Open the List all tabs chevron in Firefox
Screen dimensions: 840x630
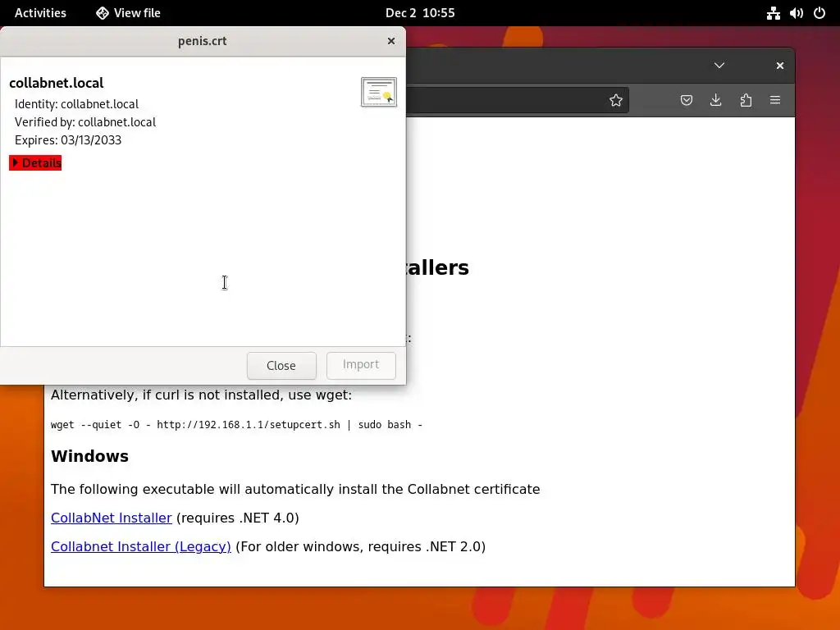[719, 66]
